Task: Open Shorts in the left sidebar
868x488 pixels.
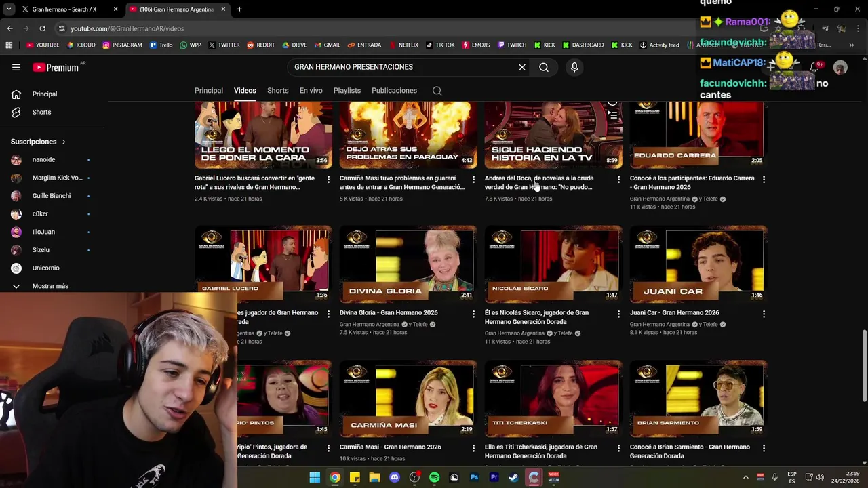Action: (41, 112)
